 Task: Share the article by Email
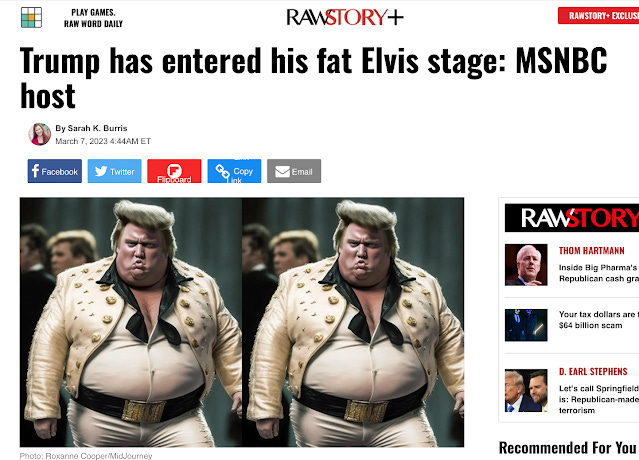click(x=294, y=171)
